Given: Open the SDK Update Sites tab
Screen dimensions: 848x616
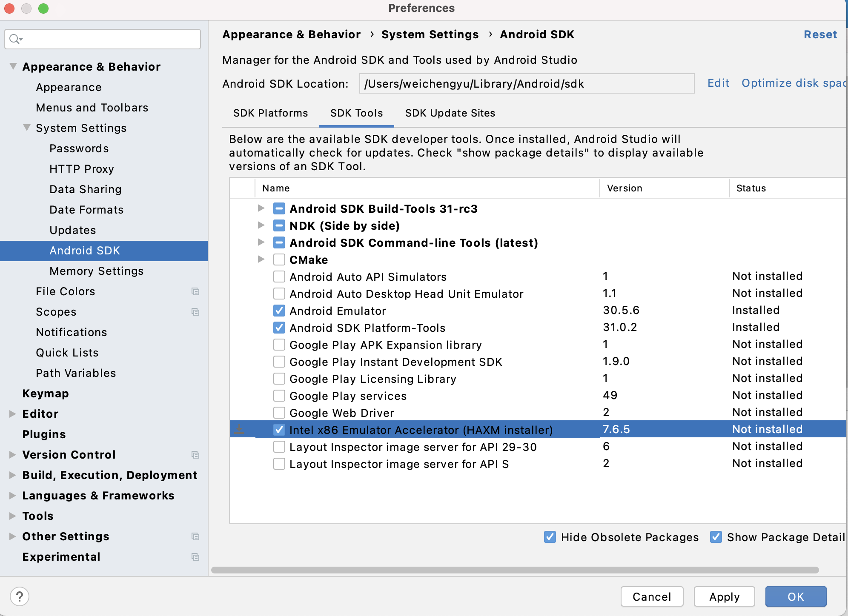Looking at the screenshot, I should (450, 113).
